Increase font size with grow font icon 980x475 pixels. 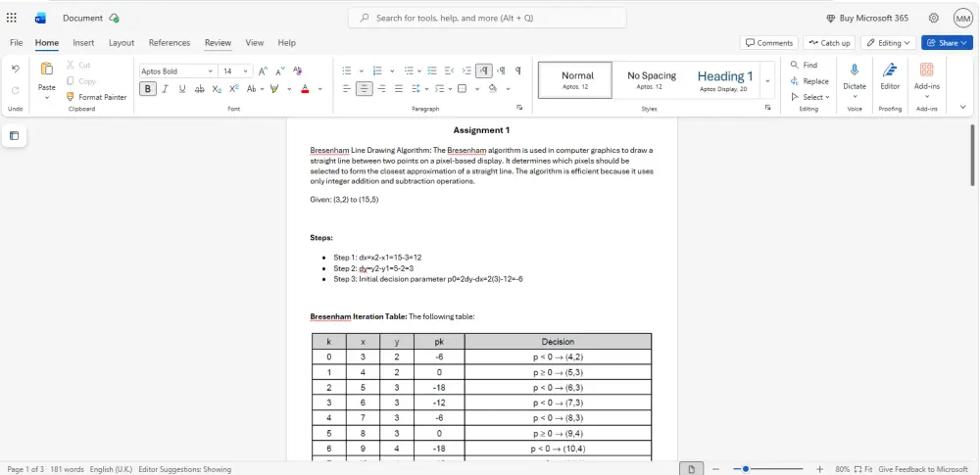pos(263,71)
